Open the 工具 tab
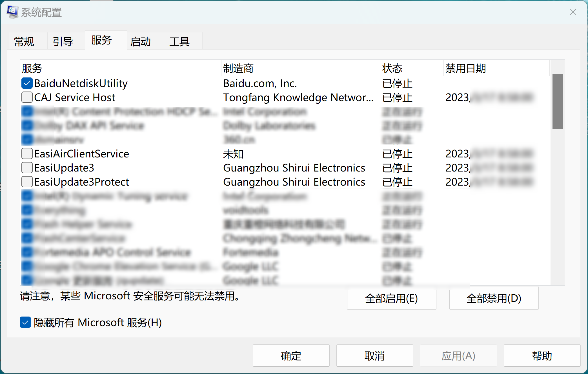This screenshot has height=374, width=588. pos(179,42)
